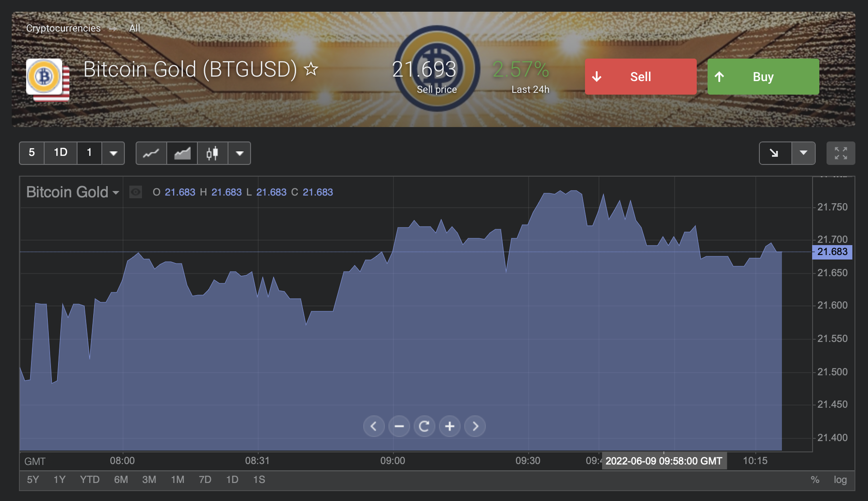Pan the chart left with arrow
This screenshot has width=868, height=501.
point(374,426)
